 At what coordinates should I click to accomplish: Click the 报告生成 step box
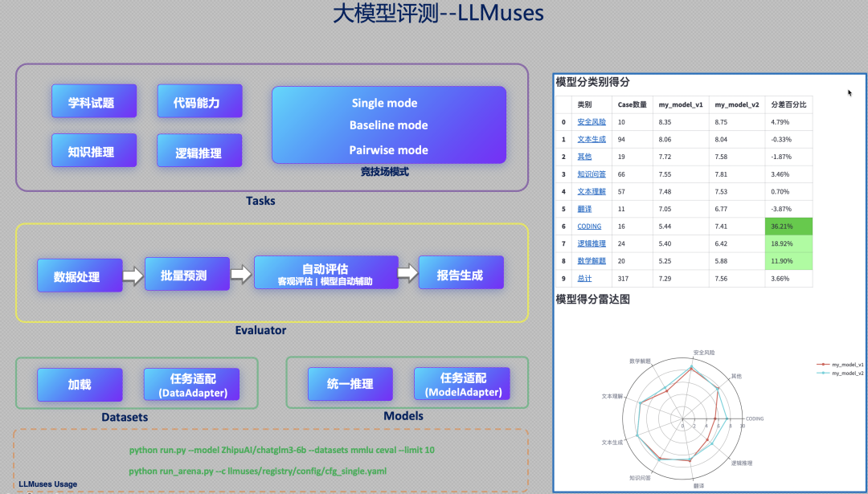coord(461,273)
